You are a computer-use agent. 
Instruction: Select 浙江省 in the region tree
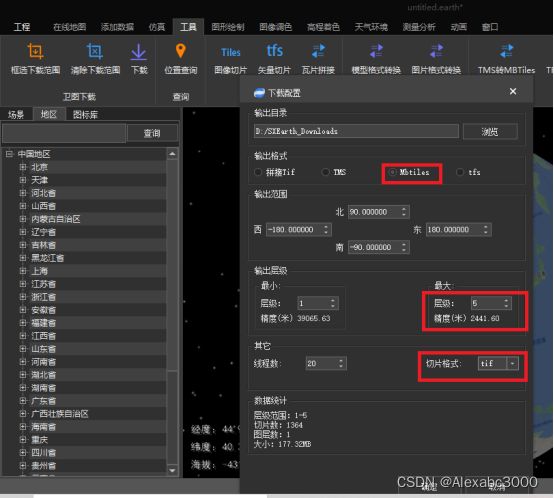click(43, 297)
